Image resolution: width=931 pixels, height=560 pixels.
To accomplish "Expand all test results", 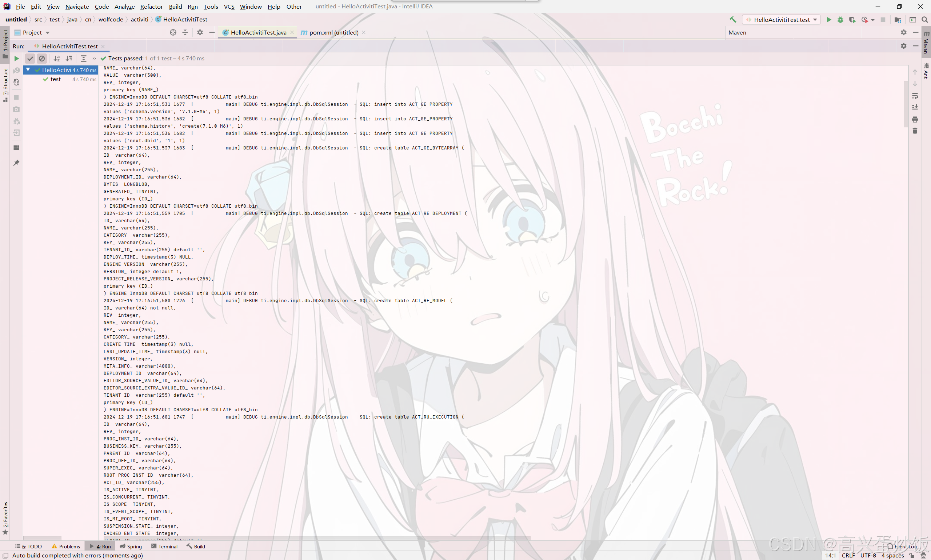I will point(83,59).
